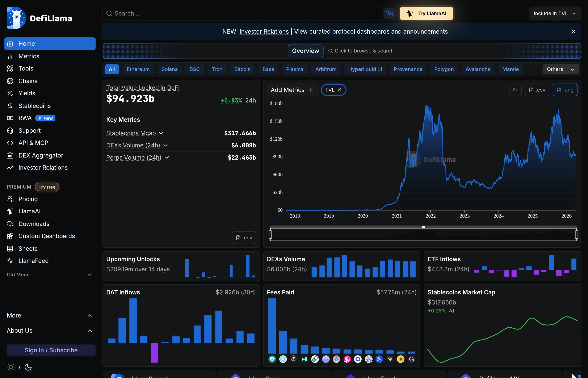Filter overview by Tron chain
The image size is (588, 378).
coord(217,69)
